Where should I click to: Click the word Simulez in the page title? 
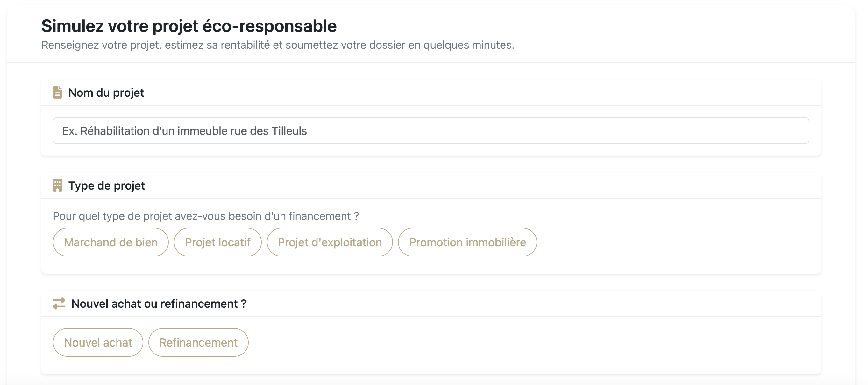(x=72, y=26)
